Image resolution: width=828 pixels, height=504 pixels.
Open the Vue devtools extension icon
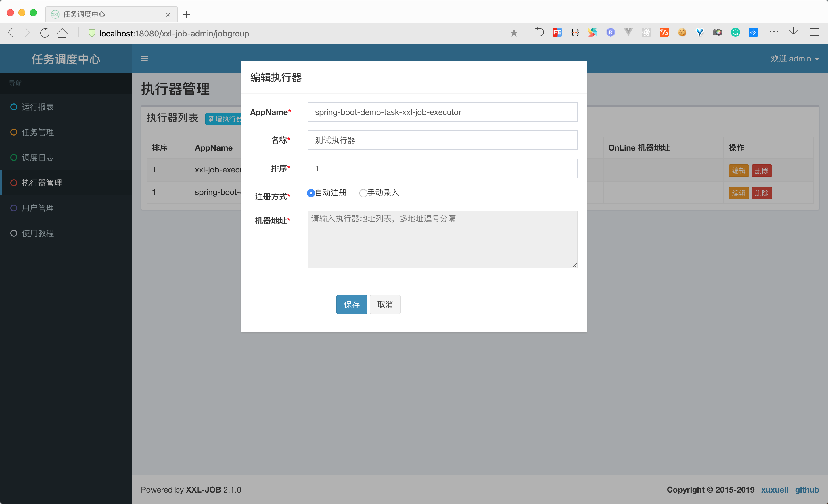pyautogui.click(x=628, y=32)
